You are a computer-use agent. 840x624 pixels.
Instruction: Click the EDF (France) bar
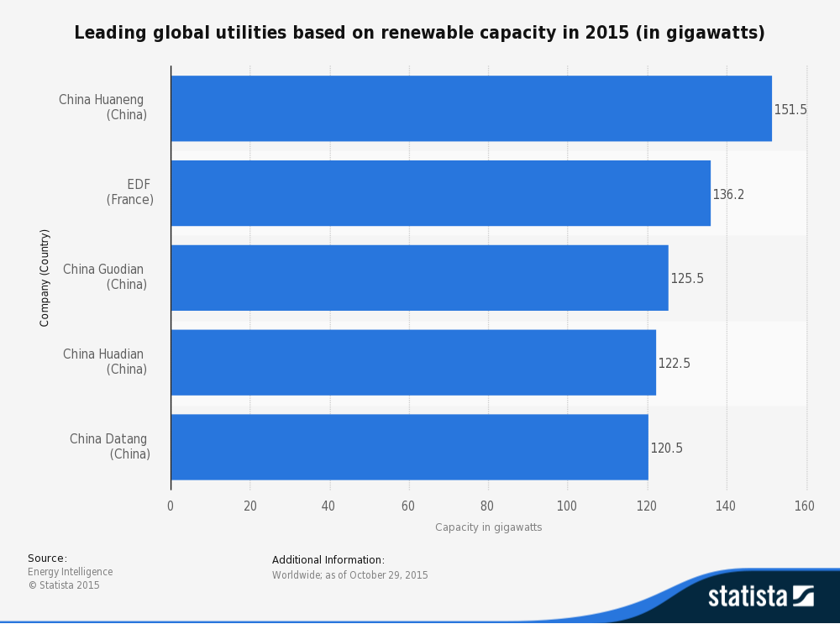point(441,193)
